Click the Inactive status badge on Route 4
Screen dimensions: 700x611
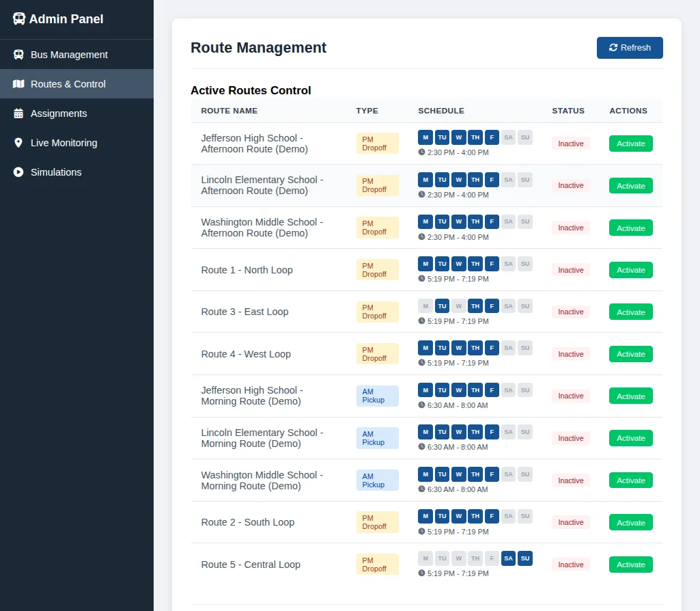[x=570, y=353]
